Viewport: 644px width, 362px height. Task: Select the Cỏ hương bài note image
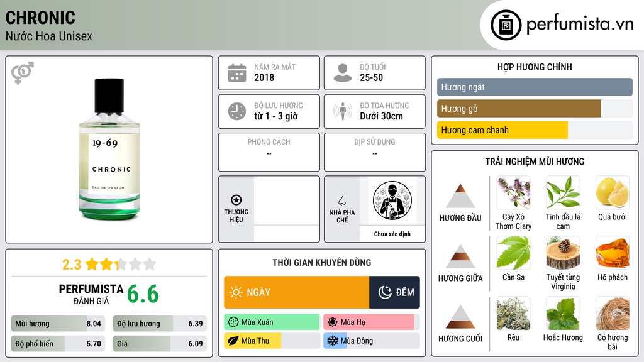click(613, 313)
